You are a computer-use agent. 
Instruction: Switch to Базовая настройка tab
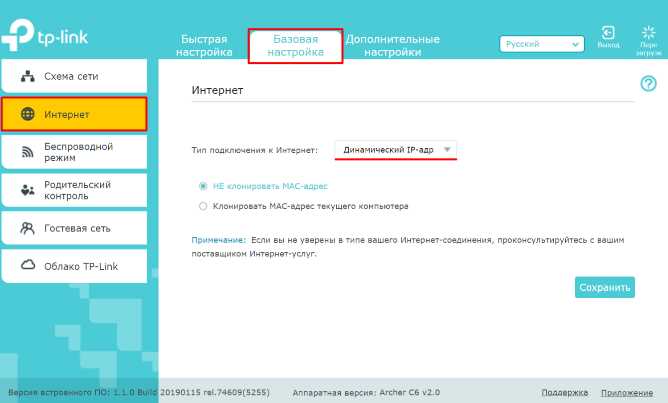click(296, 46)
